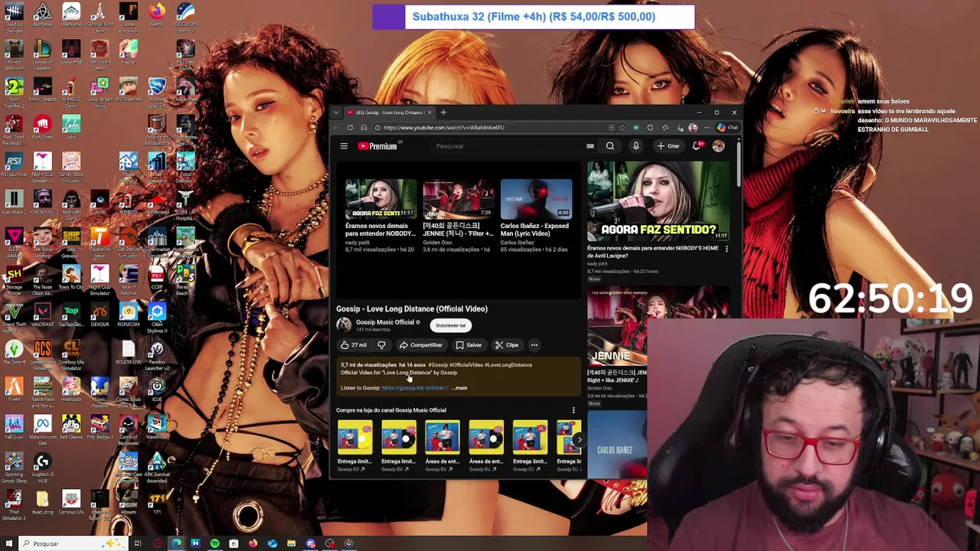Open Warframe desktop shortcut
This screenshot has width=980, height=551.
coord(71,15)
